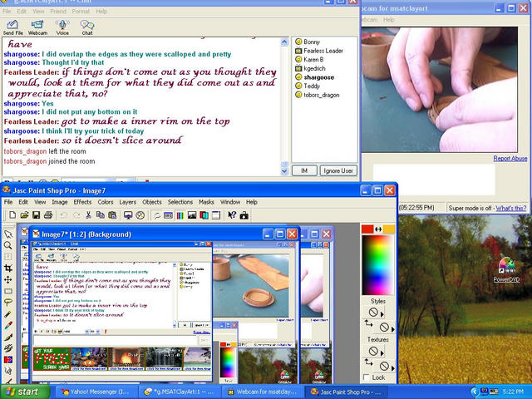Click the Cut scissors icon

(x=88, y=215)
